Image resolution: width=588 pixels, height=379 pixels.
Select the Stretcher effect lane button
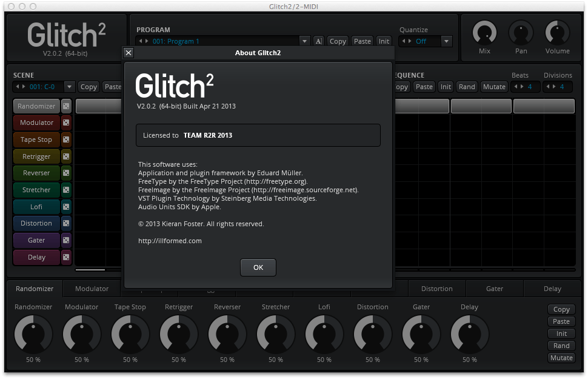click(36, 190)
